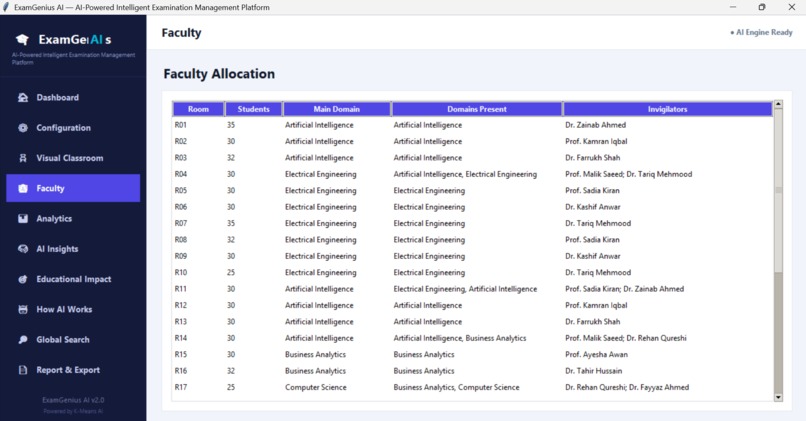Click room R04 label
The image size is (806, 421).
click(x=180, y=174)
